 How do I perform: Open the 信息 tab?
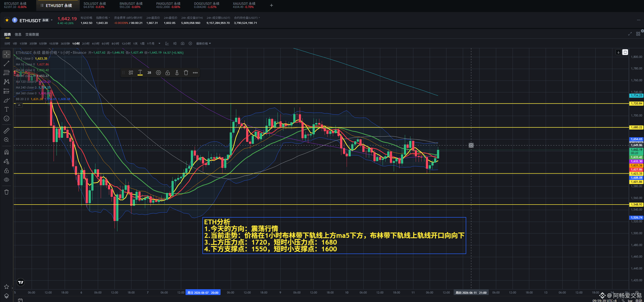(18, 34)
